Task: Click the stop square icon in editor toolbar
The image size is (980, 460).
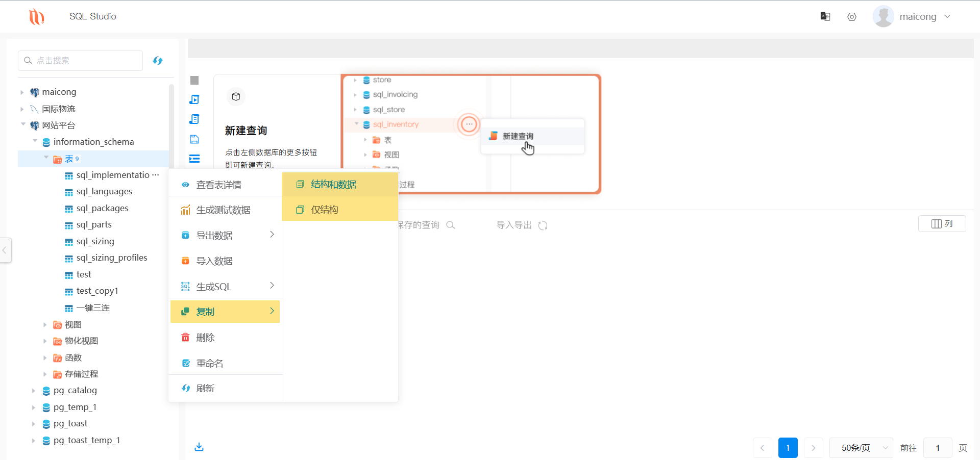Action: (194, 80)
